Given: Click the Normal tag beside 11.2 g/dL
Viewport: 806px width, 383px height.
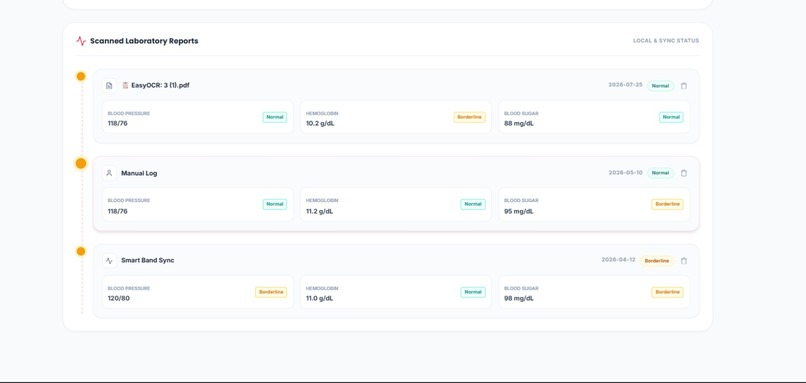Looking at the screenshot, I should pos(473,204).
